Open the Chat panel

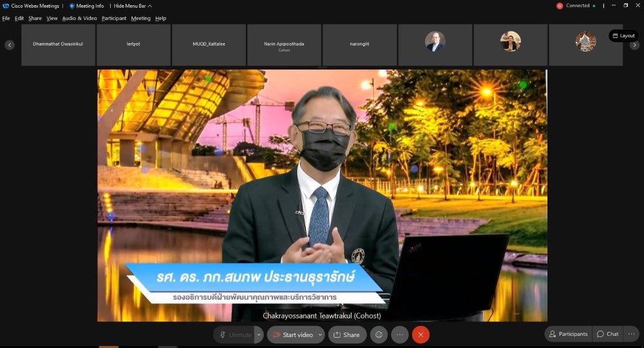[607, 334]
